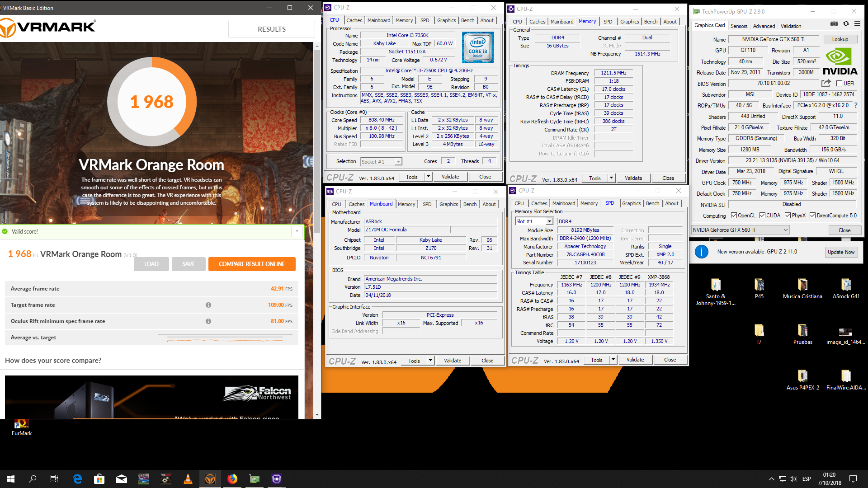Switch to Firefox in the taskbar
This screenshot has height=488, width=868.
[232, 479]
